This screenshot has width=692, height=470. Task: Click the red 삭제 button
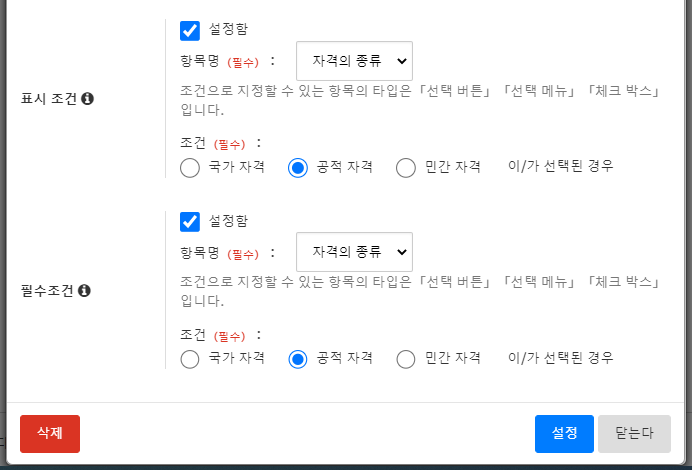[50, 434]
